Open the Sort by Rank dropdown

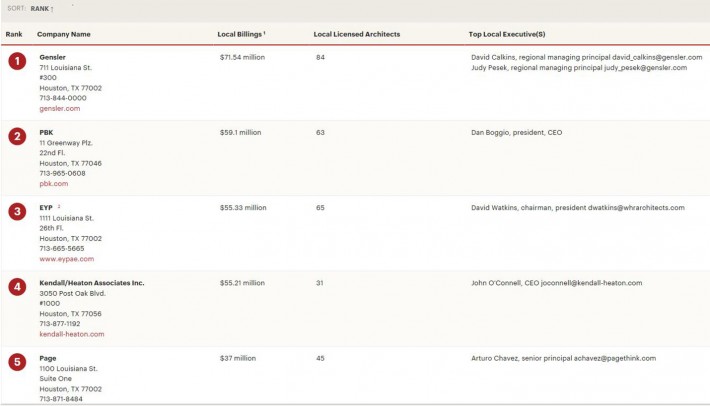pos(41,8)
